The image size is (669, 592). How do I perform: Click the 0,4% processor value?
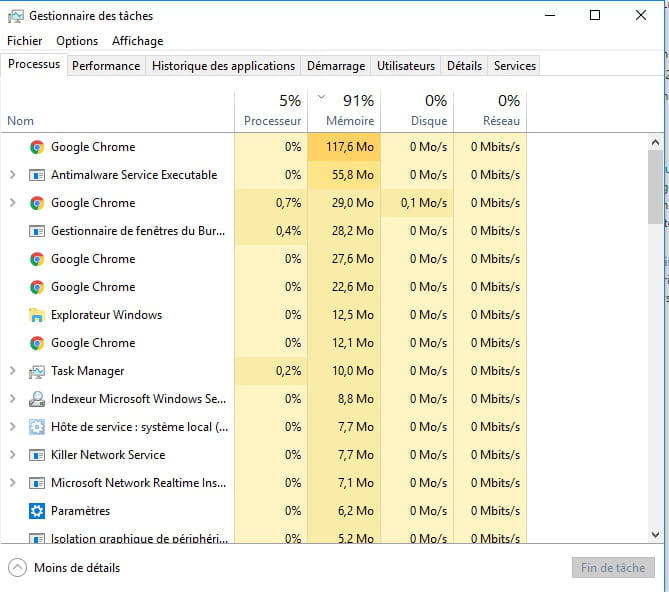click(288, 231)
